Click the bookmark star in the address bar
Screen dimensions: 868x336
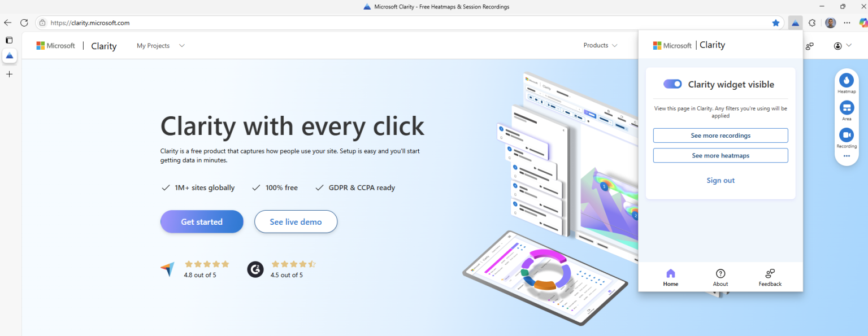[x=776, y=23]
